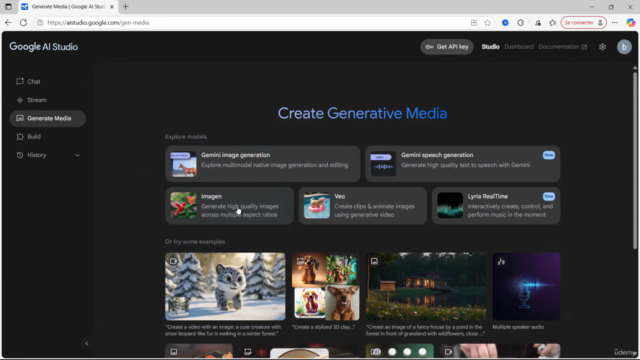Open the Gemini image generation card
The height and width of the screenshot is (360, 640).
point(262,164)
